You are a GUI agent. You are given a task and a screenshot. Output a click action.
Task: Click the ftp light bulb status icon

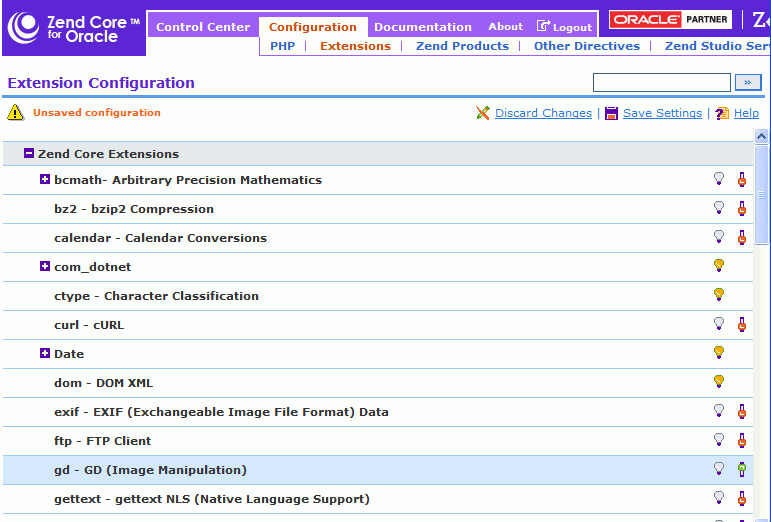click(719, 439)
